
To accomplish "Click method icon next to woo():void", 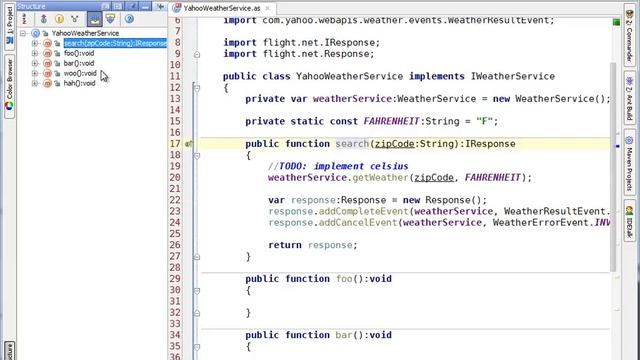I will 47,73.
